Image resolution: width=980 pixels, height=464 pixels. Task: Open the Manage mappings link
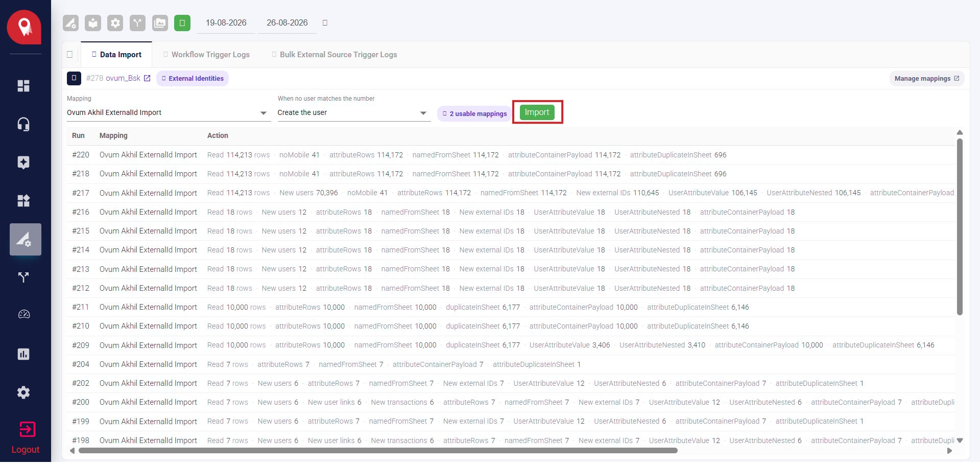point(927,78)
